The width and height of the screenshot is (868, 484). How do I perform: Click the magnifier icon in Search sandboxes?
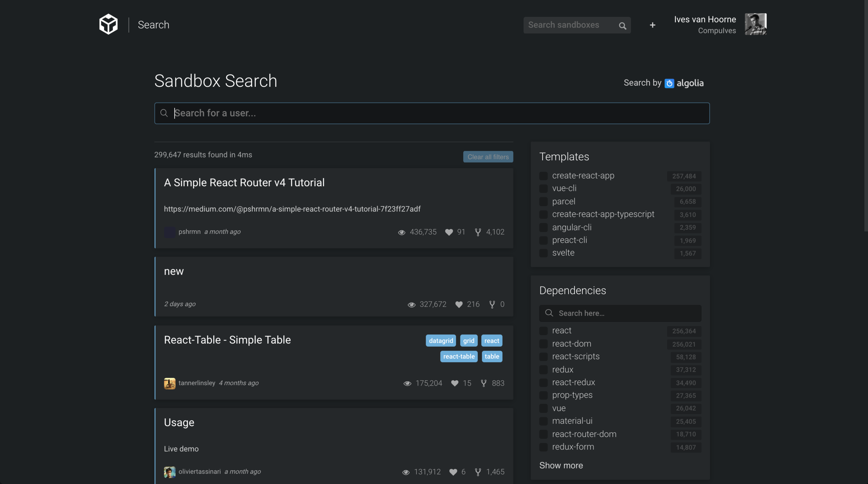[x=622, y=26]
